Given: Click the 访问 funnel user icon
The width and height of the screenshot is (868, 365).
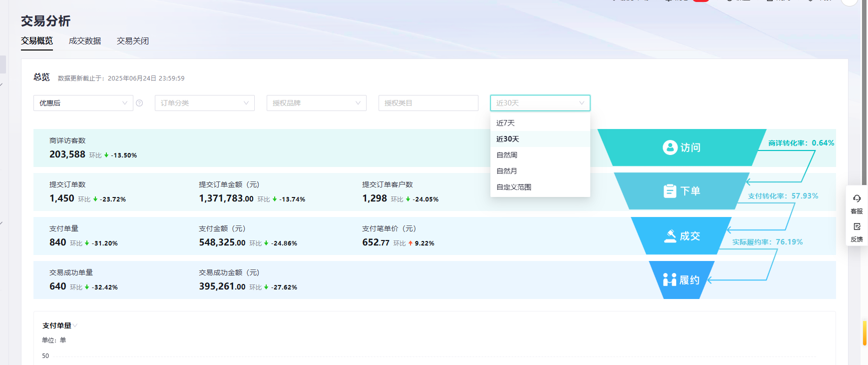Looking at the screenshot, I should pos(670,147).
